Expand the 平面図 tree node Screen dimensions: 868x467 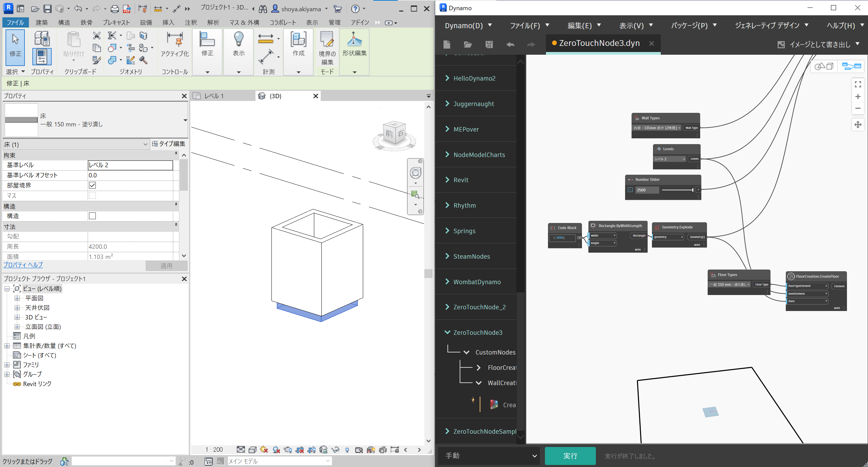pos(17,298)
